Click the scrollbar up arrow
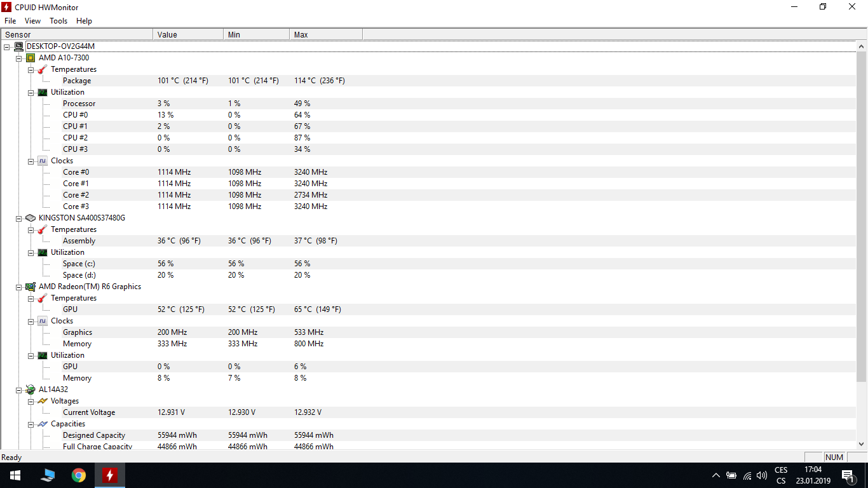The width and height of the screenshot is (868, 488). [862, 46]
